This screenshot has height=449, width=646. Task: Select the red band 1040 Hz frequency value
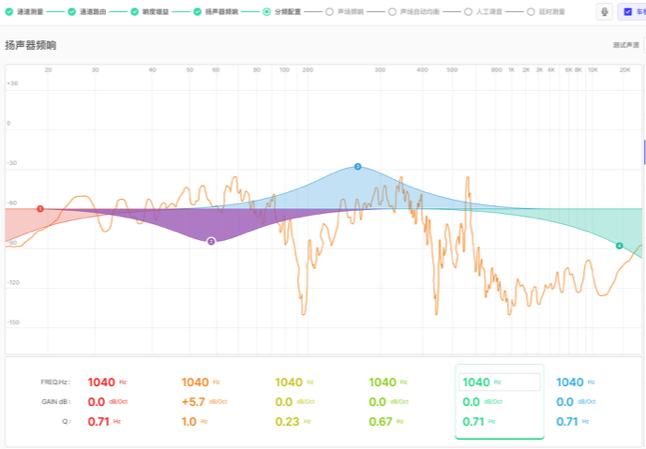tap(101, 382)
